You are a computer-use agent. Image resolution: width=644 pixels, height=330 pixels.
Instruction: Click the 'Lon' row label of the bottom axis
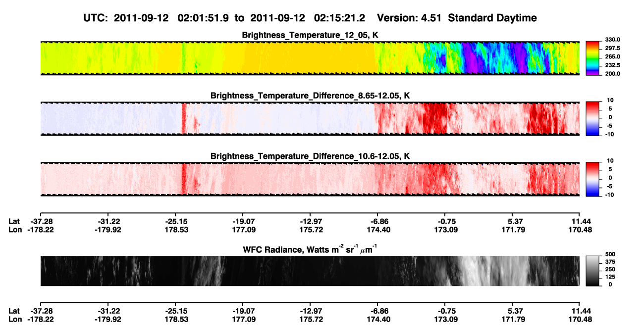(15, 320)
